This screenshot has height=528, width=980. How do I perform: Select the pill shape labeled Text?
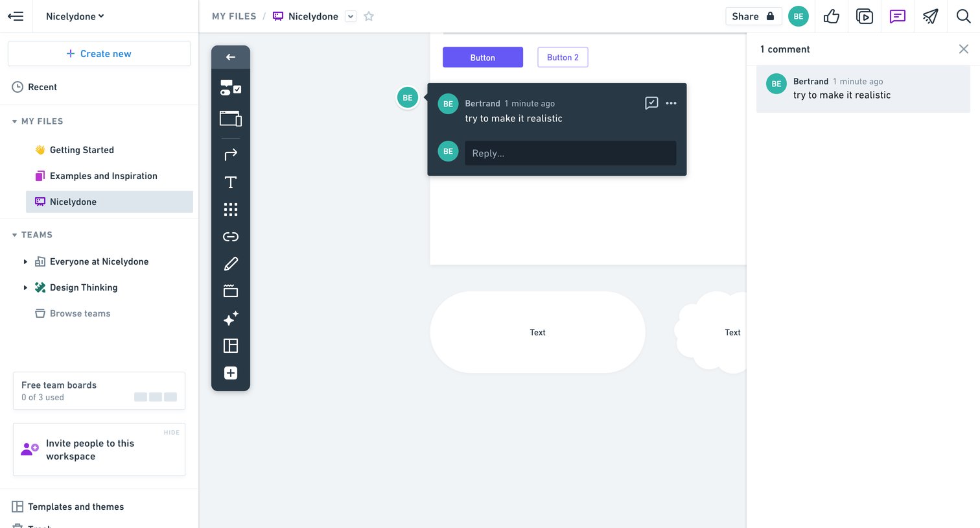point(537,332)
